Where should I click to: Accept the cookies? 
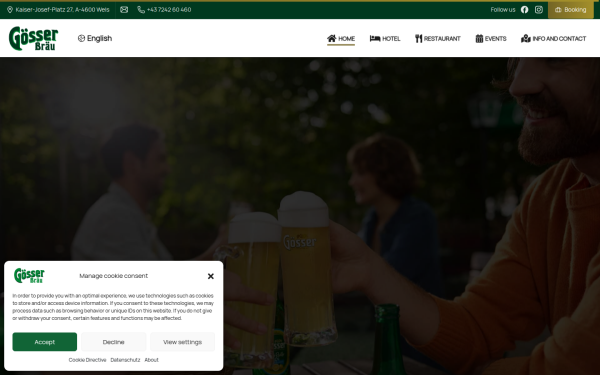point(45,342)
